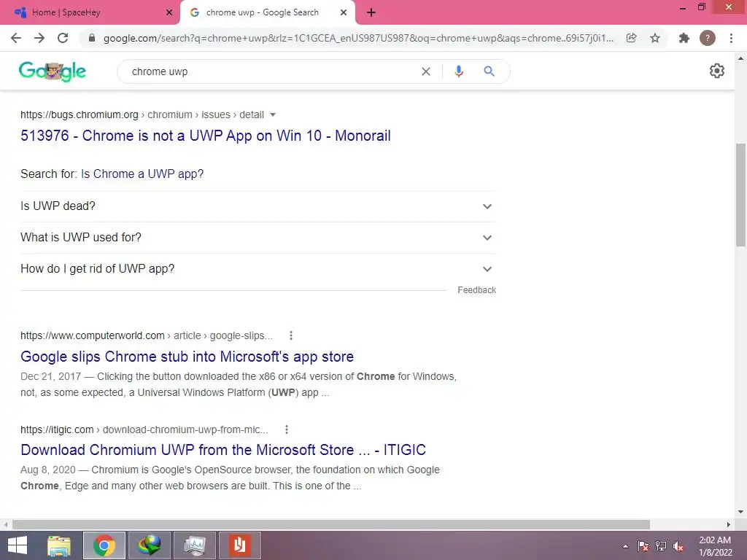
Task: Open the network status tray icon
Action: click(x=661, y=546)
